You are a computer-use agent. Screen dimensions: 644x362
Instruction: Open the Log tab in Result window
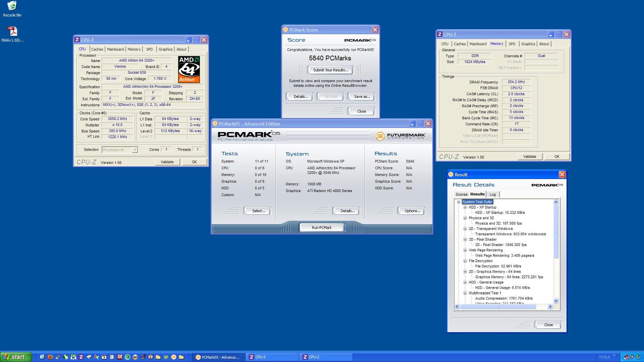(493, 194)
